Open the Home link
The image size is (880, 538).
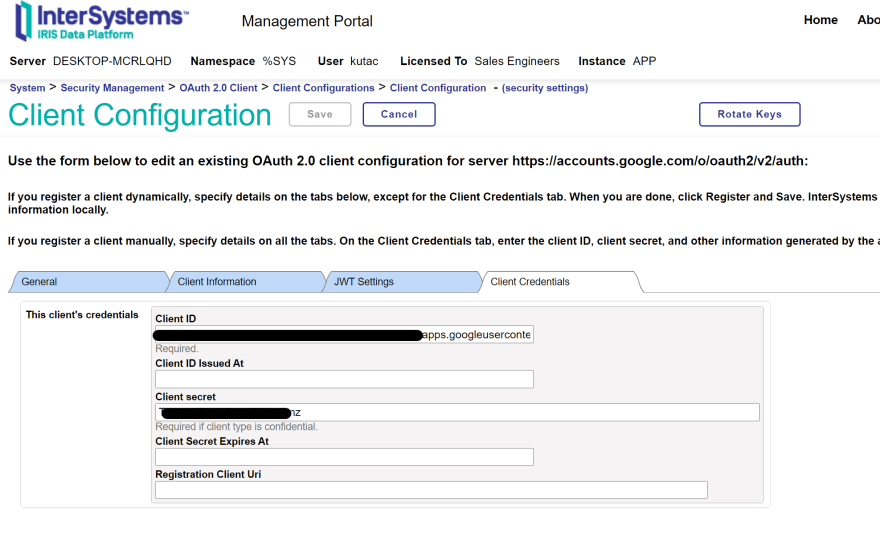point(821,20)
